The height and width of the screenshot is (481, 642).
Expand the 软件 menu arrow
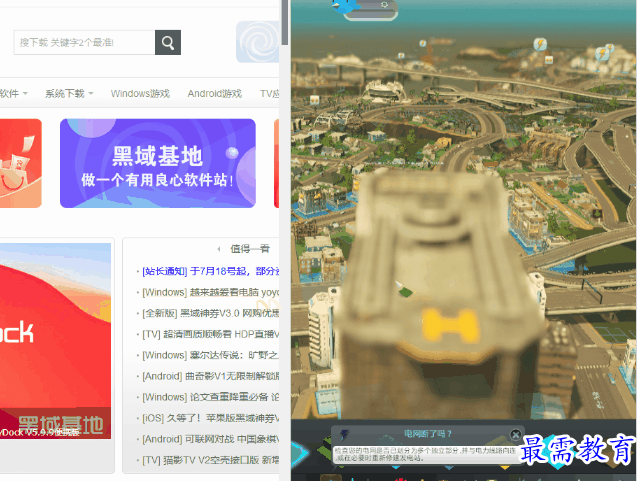(25, 93)
